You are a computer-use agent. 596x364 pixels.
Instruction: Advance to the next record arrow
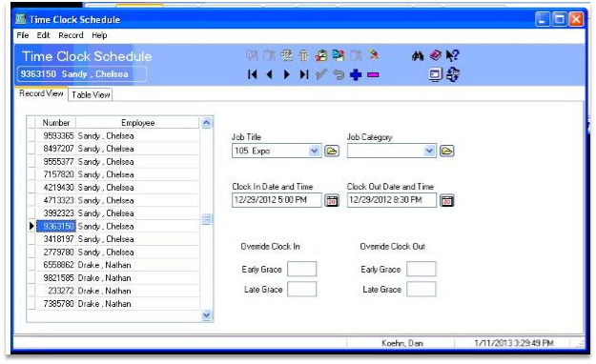pos(287,74)
